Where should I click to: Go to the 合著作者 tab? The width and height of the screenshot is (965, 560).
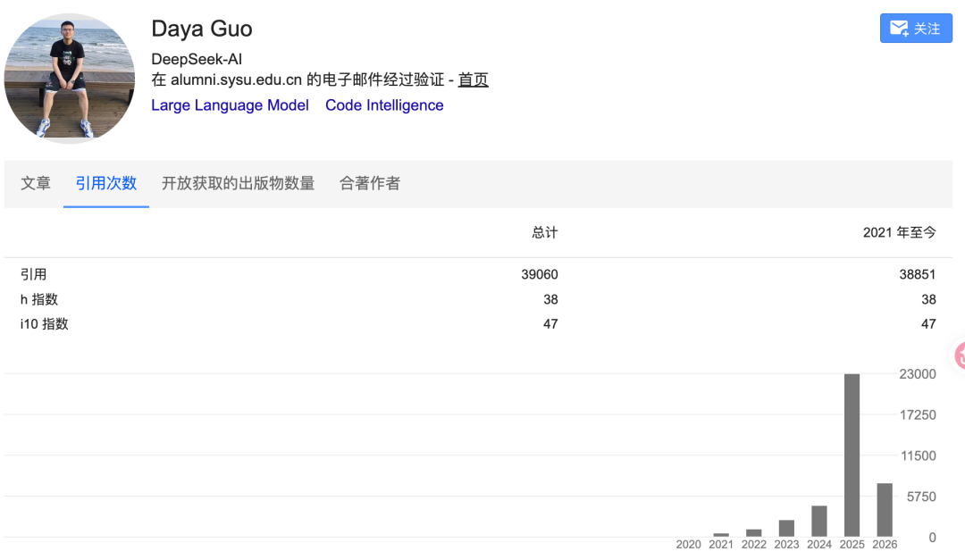point(370,183)
